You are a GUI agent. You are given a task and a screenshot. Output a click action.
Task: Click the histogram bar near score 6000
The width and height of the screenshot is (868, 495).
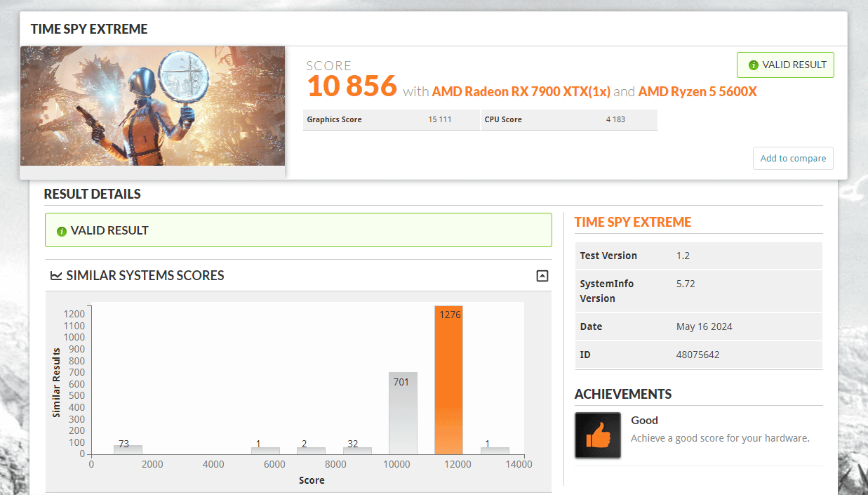(x=265, y=451)
